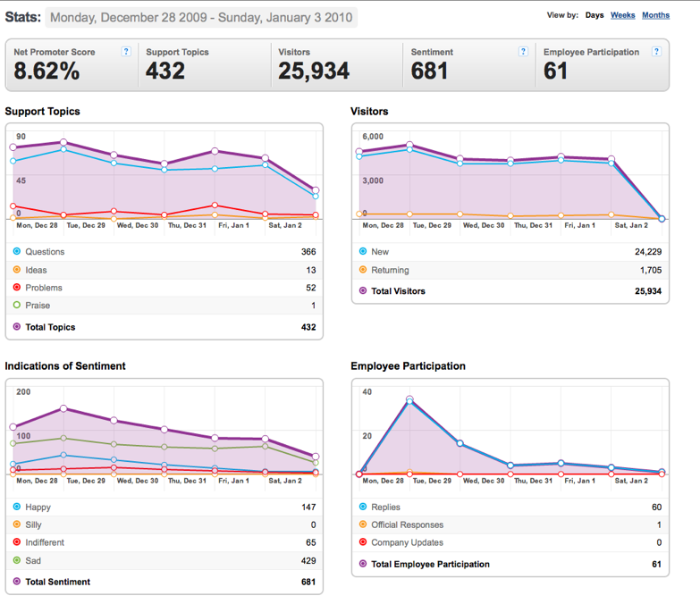Switch view to Weeks
This screenshot has width=700, height=604.
(622, 15)
